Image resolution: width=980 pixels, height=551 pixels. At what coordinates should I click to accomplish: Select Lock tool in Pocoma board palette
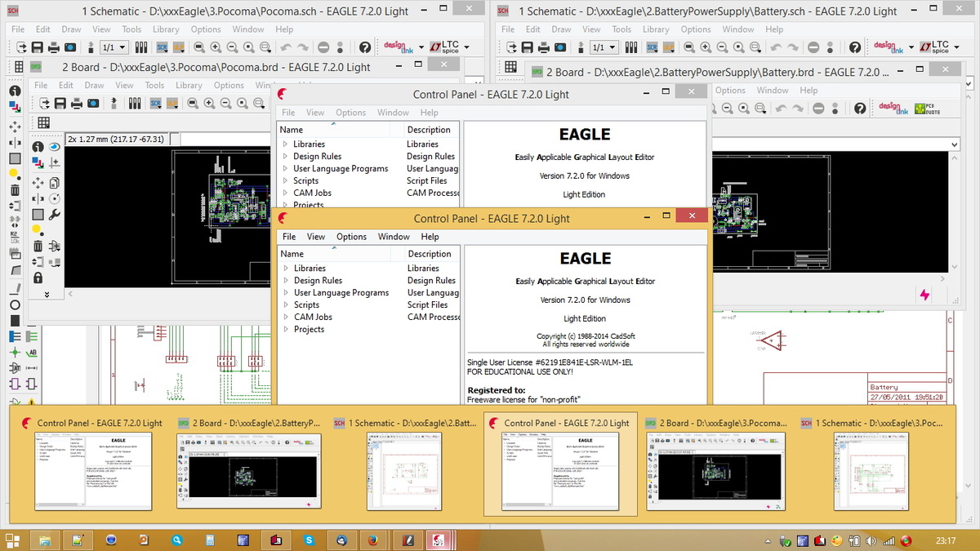pos(38,278)
